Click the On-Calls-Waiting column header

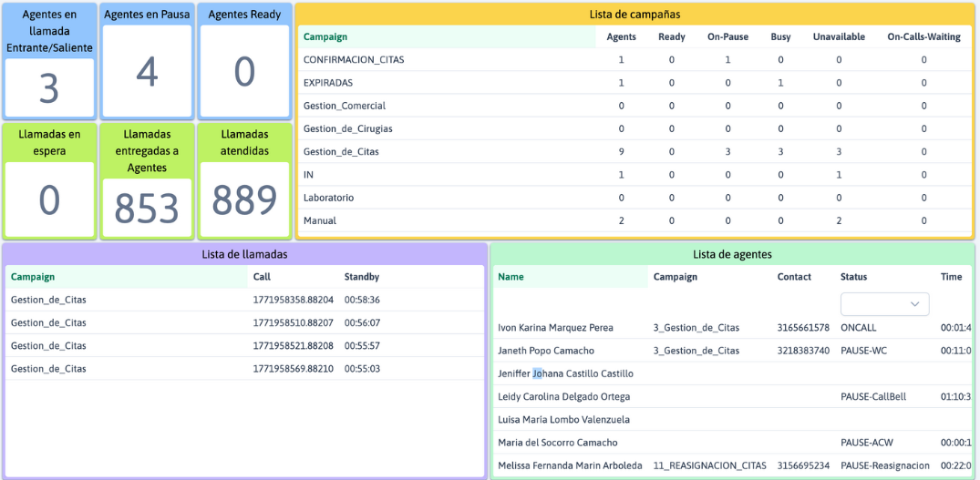[x=923, y=37]
